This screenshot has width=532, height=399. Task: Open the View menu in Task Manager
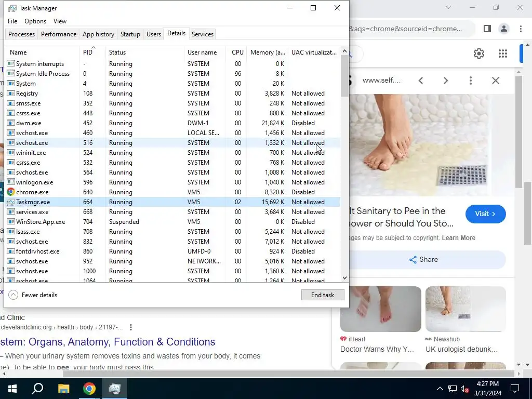(x=60, y=21)
